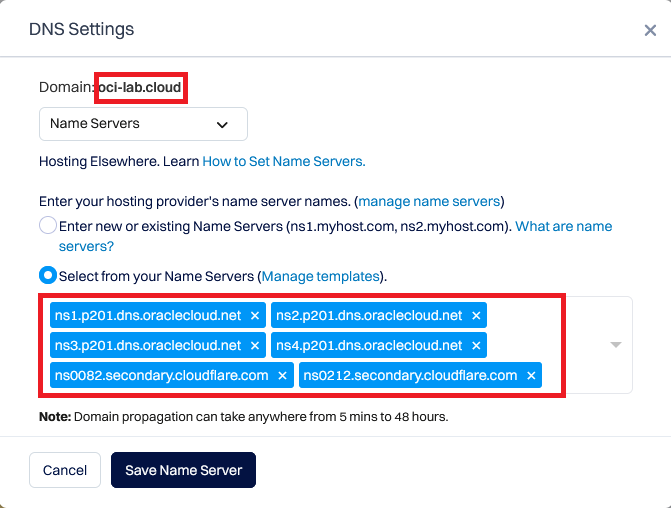Click the 'manage name servers' link
Viewport: 671px width, 508px height.
(430, 201)
